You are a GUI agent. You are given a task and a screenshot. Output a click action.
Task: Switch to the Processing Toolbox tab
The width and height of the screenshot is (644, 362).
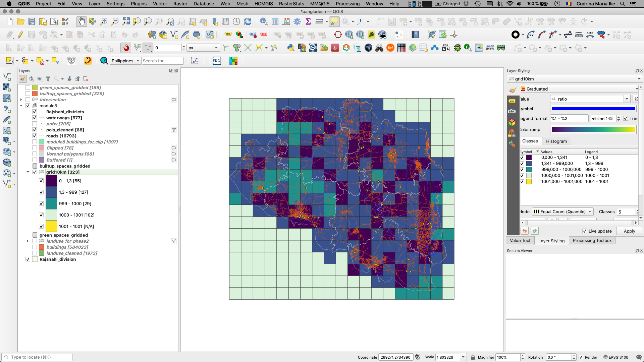[592, 241]
